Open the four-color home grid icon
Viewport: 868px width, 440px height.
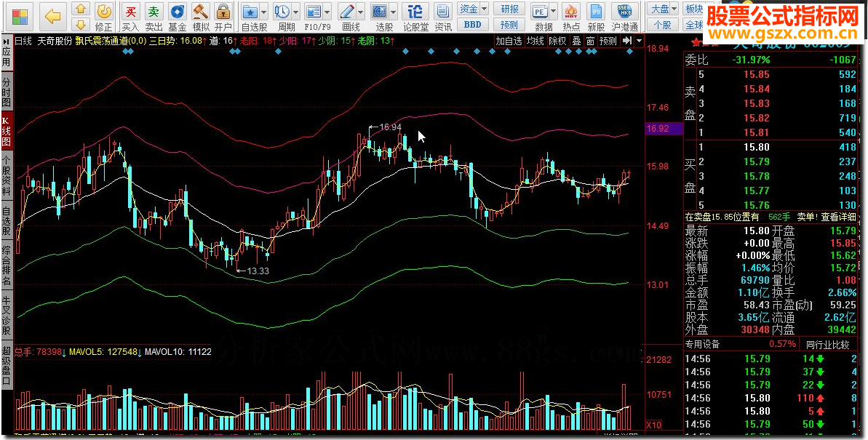[x=21, y=16]
